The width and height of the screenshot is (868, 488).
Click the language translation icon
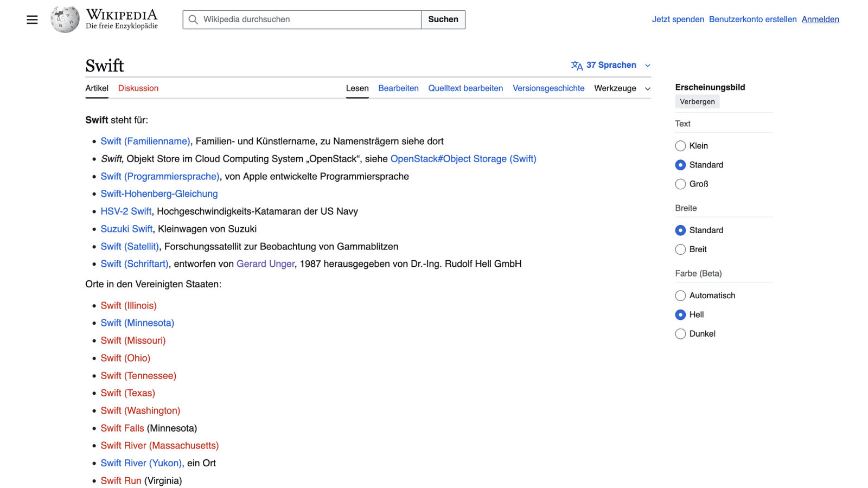click(577, 66)
